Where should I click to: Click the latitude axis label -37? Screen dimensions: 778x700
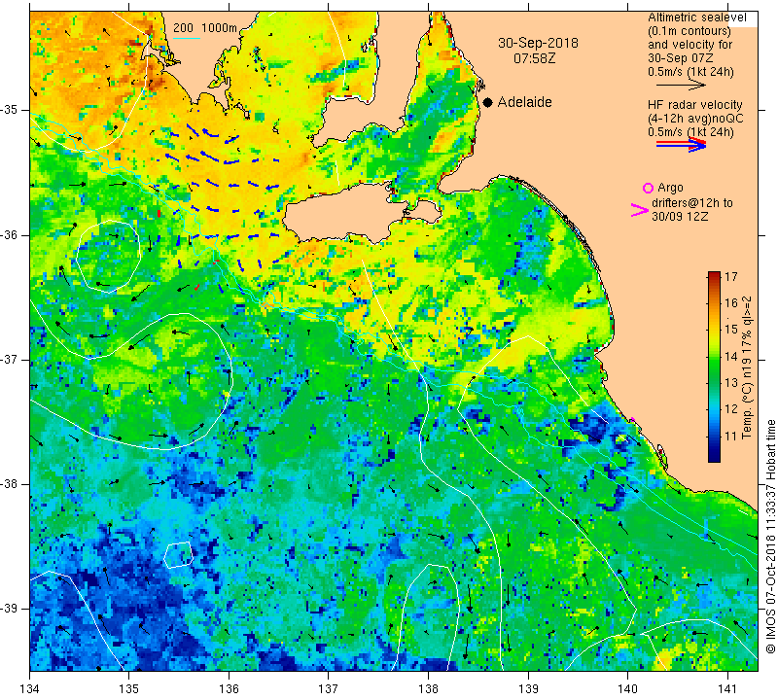point(9,359)
